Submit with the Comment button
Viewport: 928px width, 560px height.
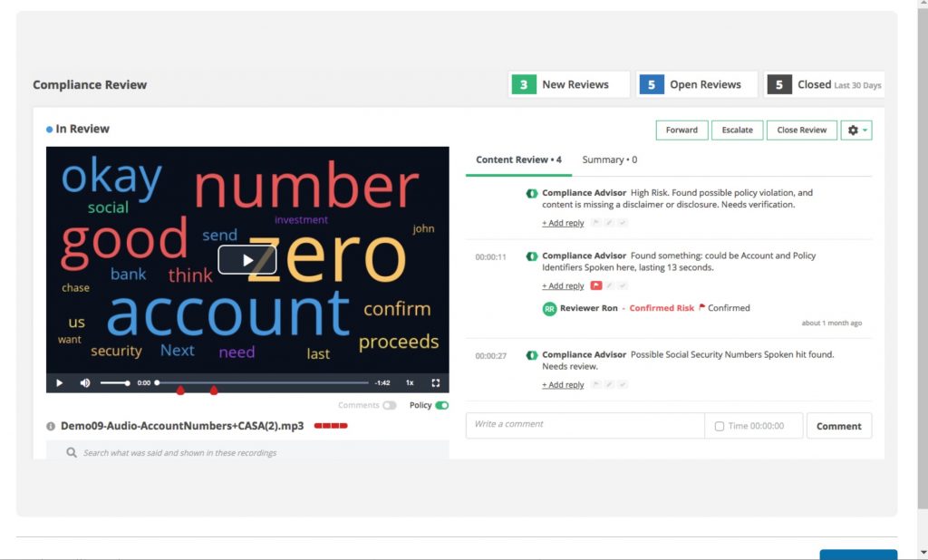[838, 426]
